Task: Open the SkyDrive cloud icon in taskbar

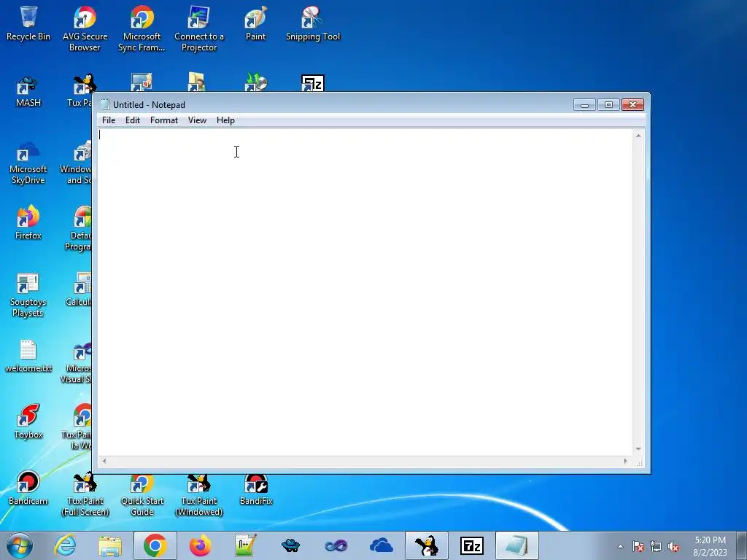Action: pos(381,545)
